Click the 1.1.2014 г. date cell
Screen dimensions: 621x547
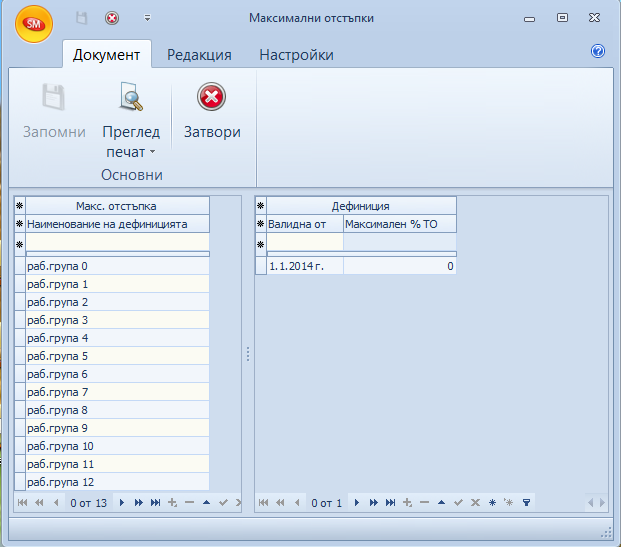click(x=305, y=266)
